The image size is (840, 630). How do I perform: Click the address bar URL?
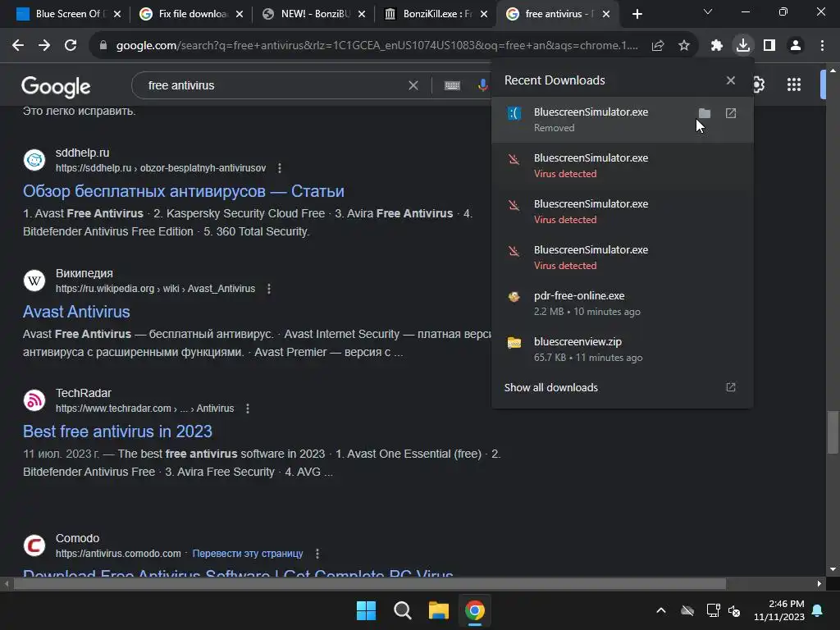click(x=377, y=46)
